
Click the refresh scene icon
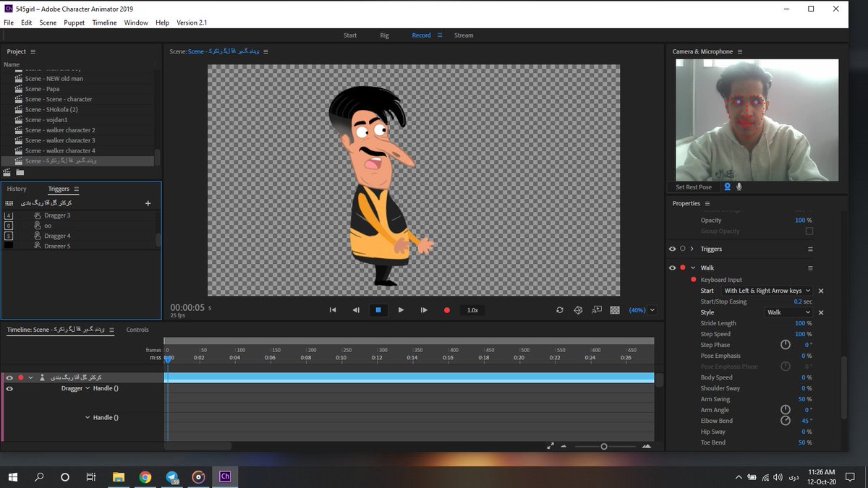[x=559, y=310]
